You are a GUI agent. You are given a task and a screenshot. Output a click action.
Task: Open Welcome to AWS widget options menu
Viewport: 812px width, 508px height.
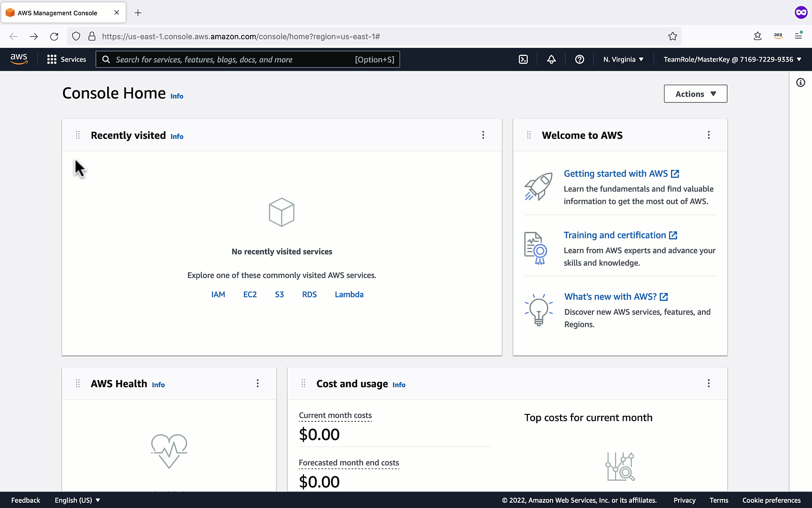(709, 135)
